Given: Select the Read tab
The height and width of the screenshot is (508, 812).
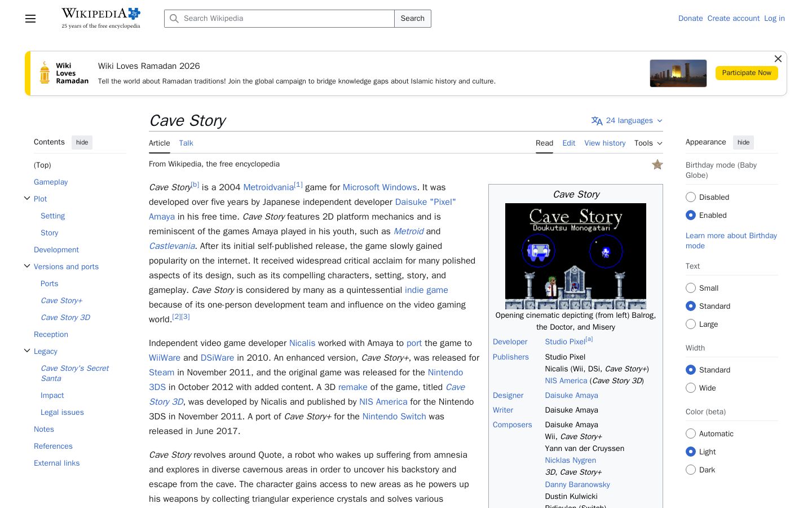Looking at the screenshot, I should pyautogui.click(x=544, y=143).
